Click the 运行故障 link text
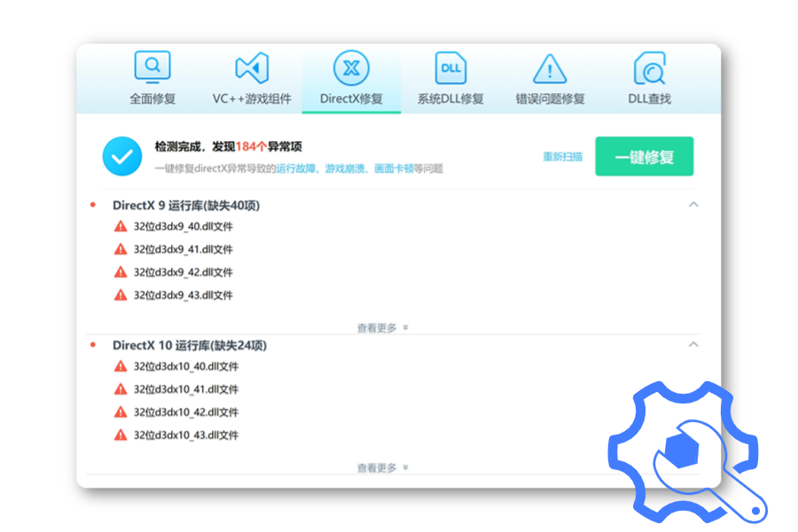 pyautogui.click(x=295, y=168)
